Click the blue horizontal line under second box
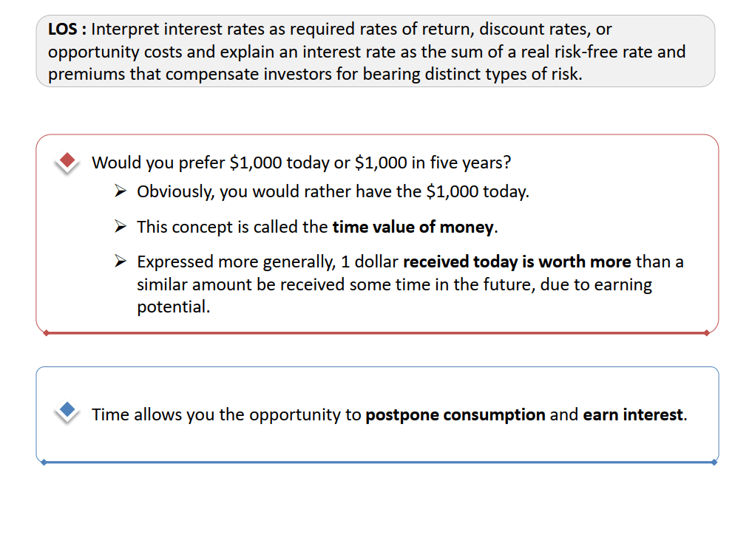This screenshot has height=560, width=752. 370,462
